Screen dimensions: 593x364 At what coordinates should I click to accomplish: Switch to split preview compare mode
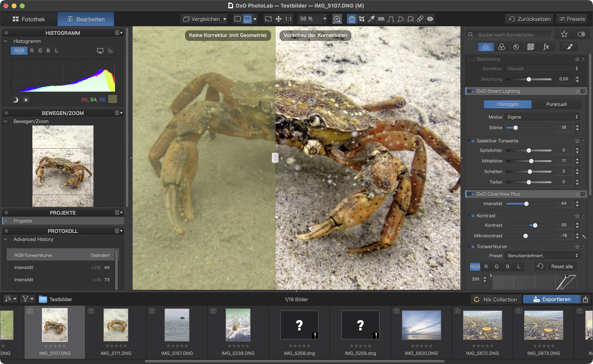pos(247,19)
